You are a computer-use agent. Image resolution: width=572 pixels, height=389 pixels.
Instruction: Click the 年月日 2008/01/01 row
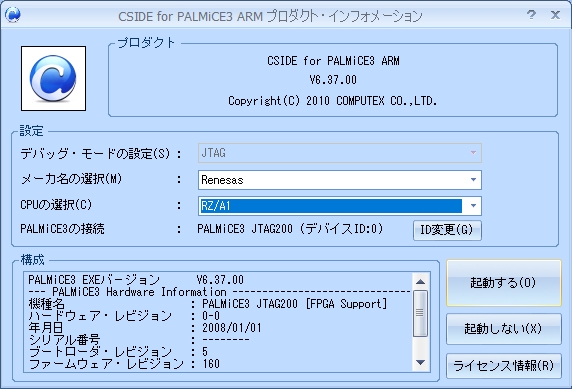click(145, 328)
